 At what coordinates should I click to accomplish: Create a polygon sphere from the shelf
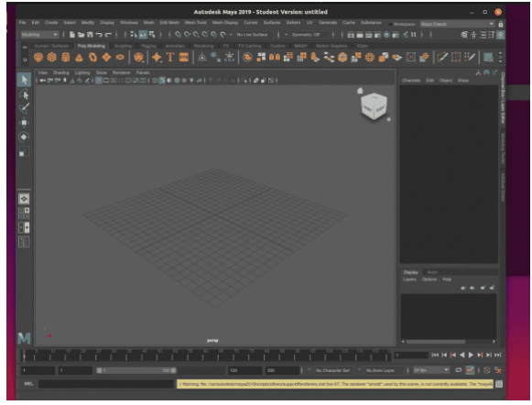38,57
